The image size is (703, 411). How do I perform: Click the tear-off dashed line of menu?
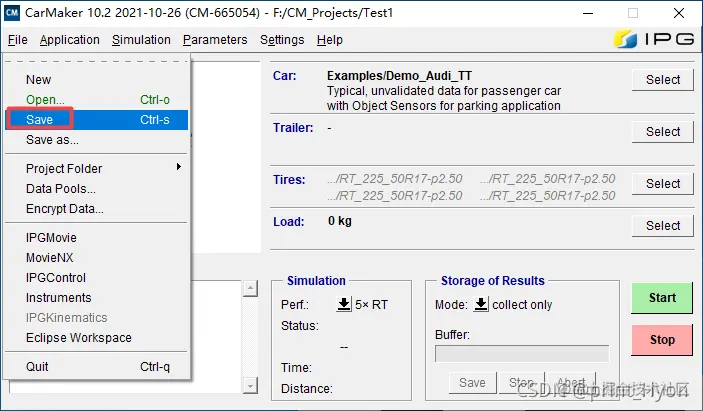(96, 61)
